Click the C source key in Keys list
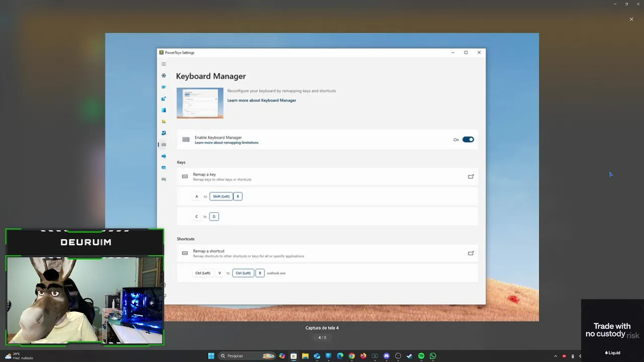 pyautogui.click(x=197, y=217)
